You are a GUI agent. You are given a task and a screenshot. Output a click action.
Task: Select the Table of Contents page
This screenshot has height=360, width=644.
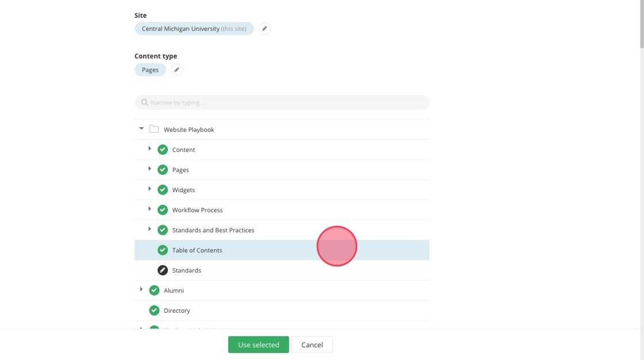pos(197,250)
